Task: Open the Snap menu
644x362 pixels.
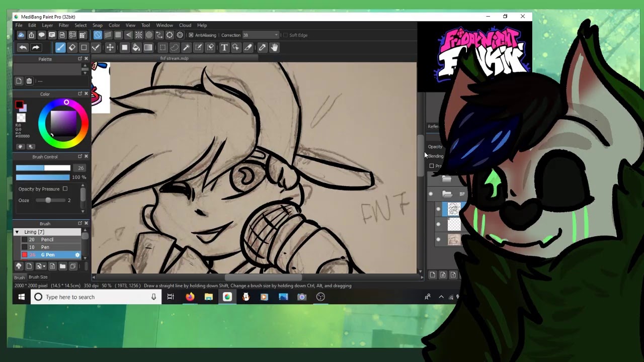Action: (x=98, y=25)
